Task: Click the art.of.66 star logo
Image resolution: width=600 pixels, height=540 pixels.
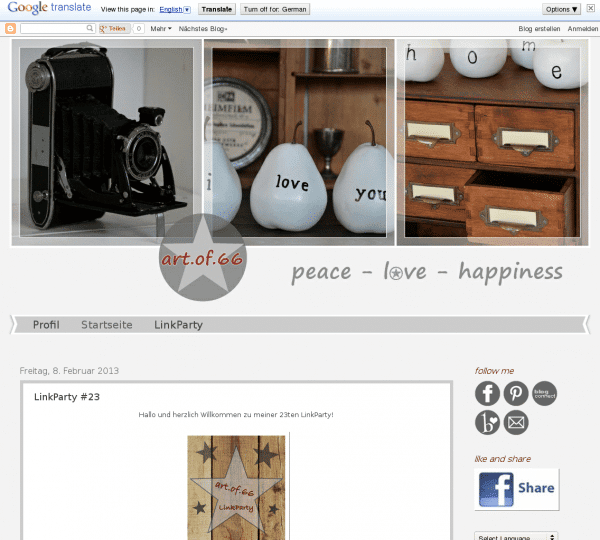Action: [x=203, y=258]
